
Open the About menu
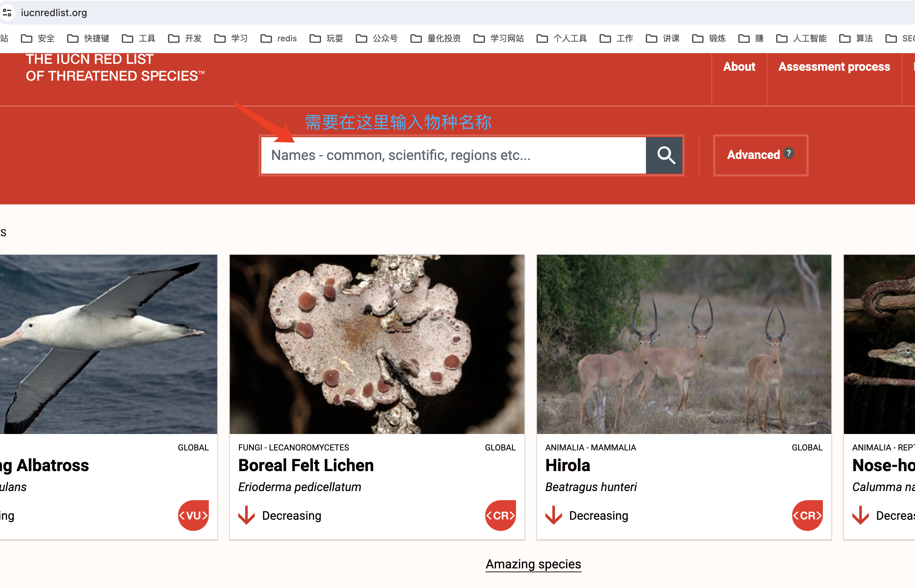point(738,66)
